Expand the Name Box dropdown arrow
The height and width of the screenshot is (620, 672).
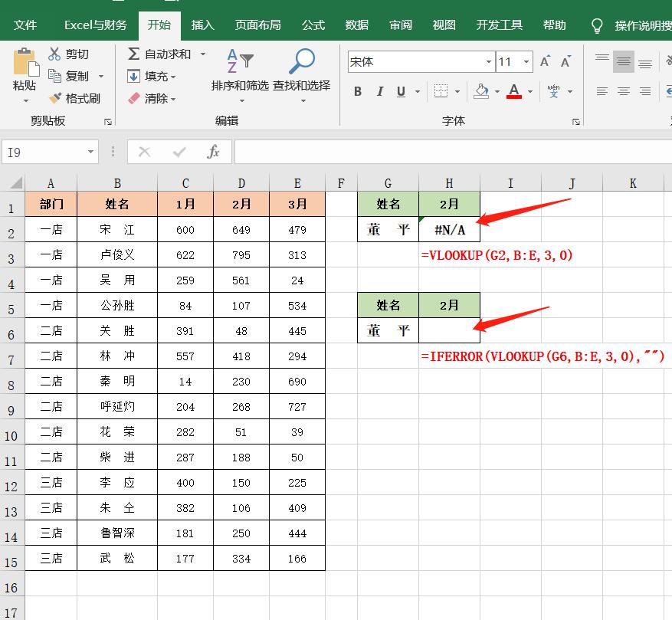[90, 153]
